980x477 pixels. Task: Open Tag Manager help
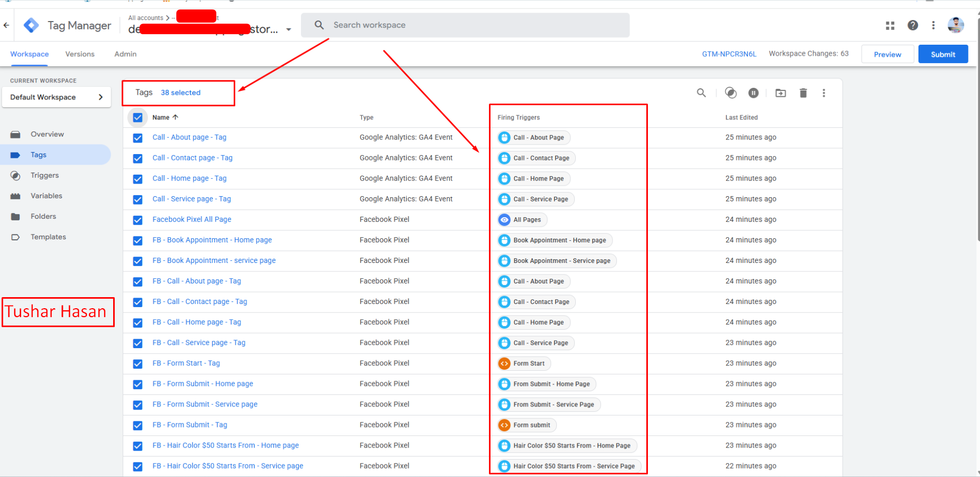pos(913,25)
